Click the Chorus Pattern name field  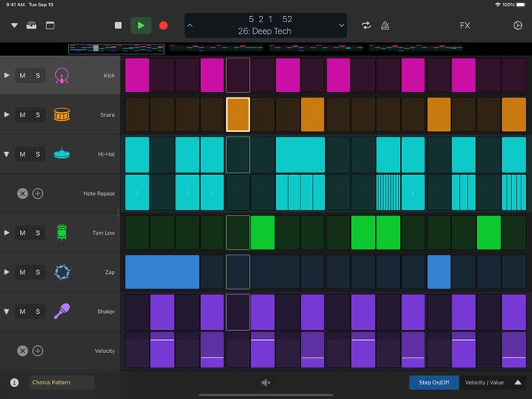click(x=62, y=383)
